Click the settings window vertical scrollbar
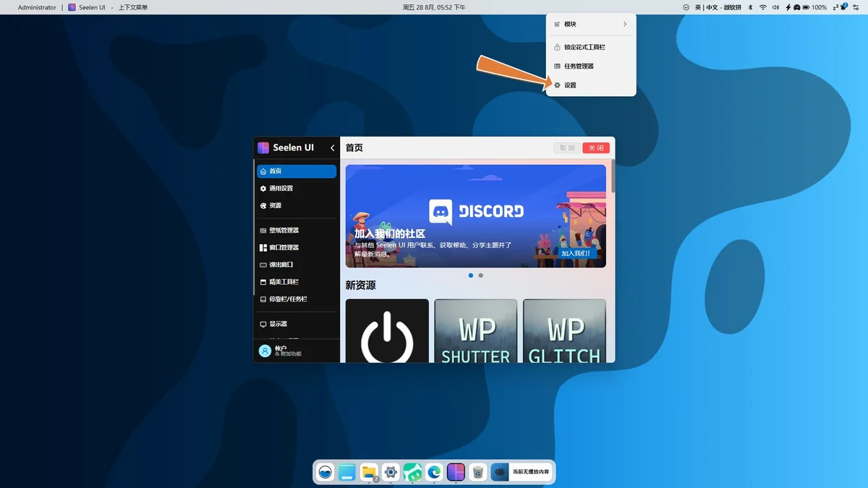Viewport: 868px width, 488px height. point(613,176)
